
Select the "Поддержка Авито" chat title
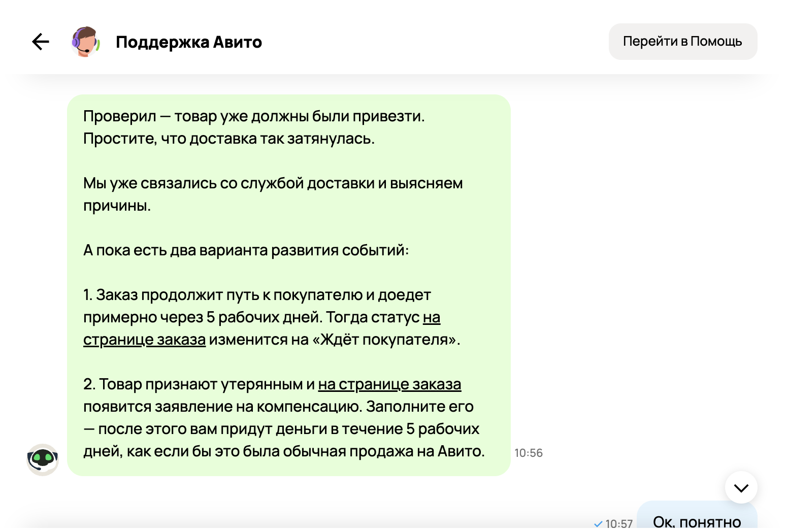(189, 42)
